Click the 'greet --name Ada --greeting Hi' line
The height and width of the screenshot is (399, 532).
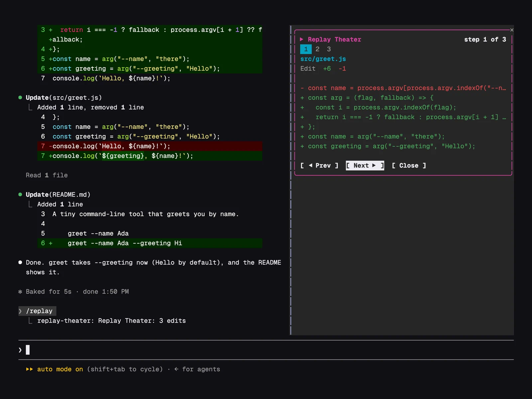point(150,243)
